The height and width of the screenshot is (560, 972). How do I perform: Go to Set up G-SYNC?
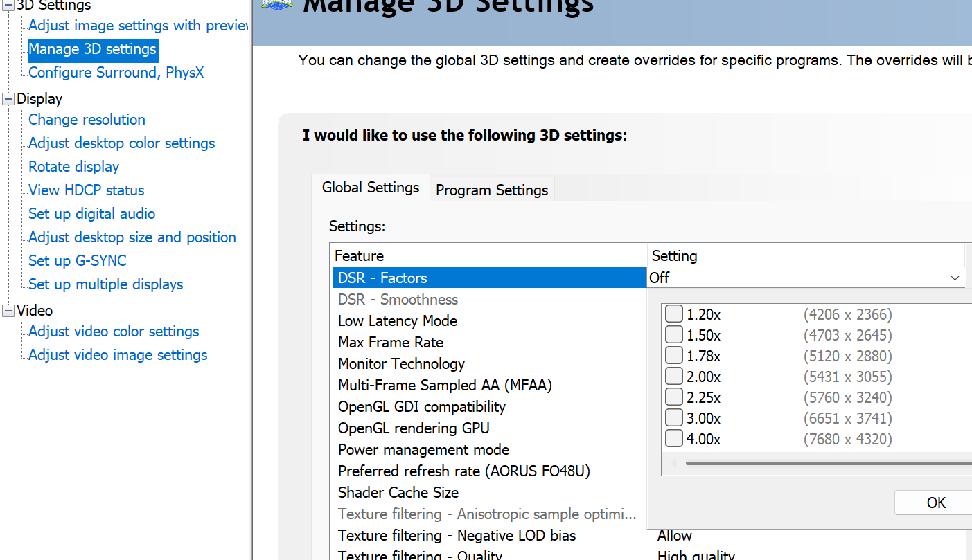(78, 261)
